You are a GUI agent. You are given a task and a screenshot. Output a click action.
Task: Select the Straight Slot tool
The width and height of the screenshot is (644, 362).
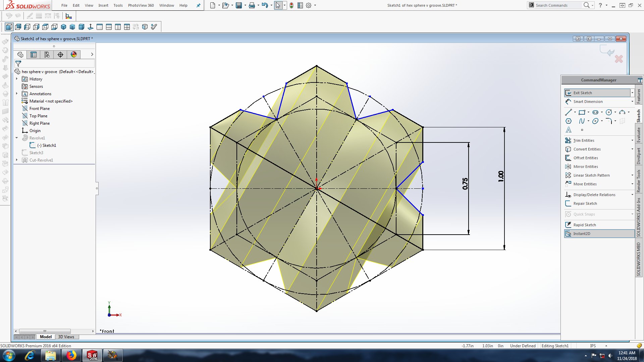click(595, 112)
